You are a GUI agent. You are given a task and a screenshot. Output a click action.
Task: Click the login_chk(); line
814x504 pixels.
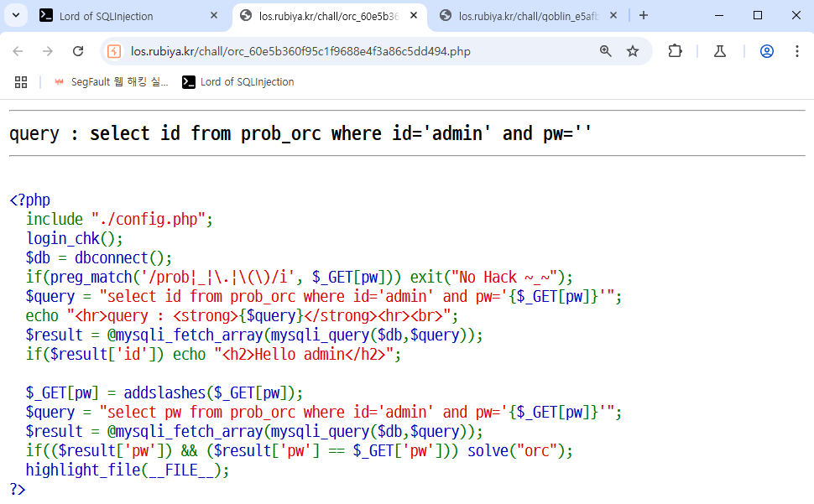[75, 238]
